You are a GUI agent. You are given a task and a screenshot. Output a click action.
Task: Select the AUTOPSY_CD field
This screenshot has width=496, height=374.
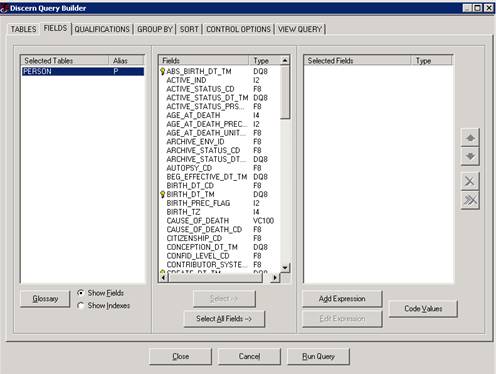189,168
